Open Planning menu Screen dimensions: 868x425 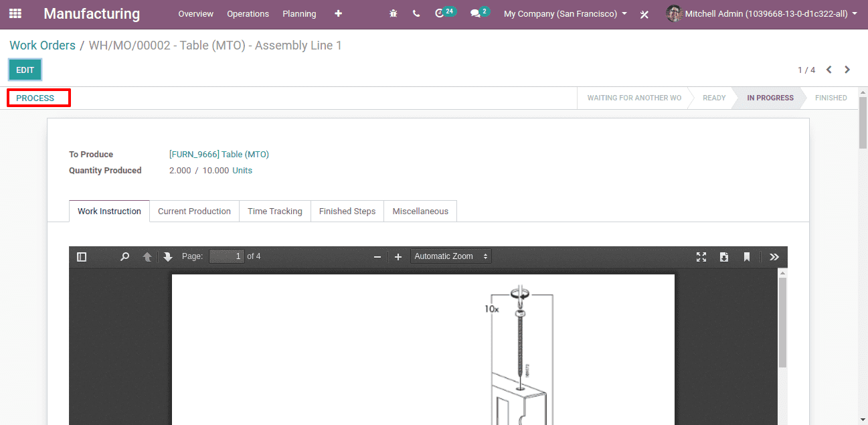299,13
